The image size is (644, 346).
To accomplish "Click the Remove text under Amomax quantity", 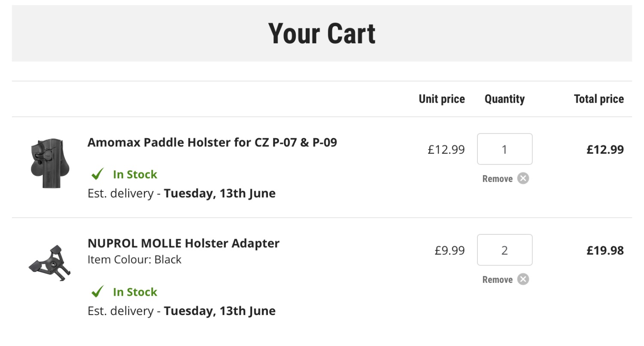I will click(497, 179).
